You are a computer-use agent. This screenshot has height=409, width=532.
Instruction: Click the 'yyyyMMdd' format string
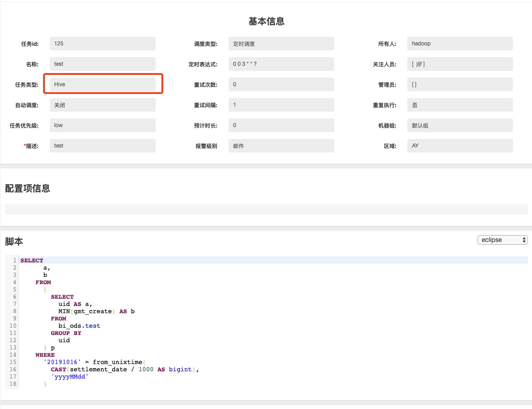70,377
